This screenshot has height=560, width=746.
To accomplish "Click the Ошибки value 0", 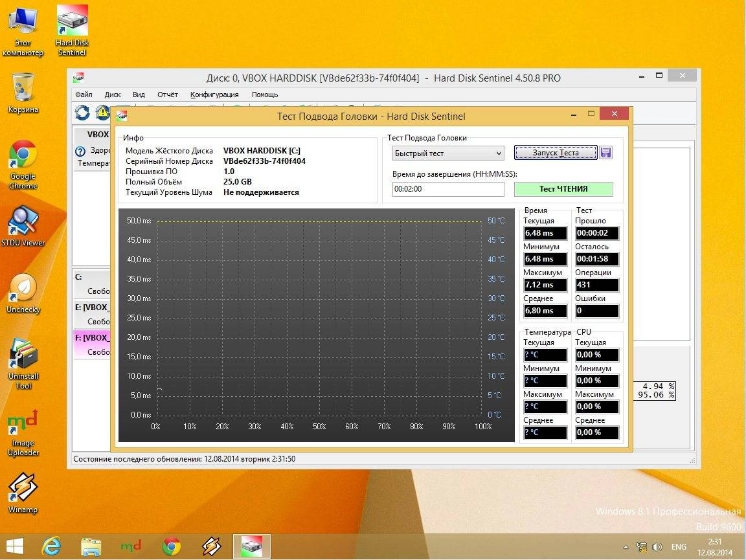I will point(597,311).
